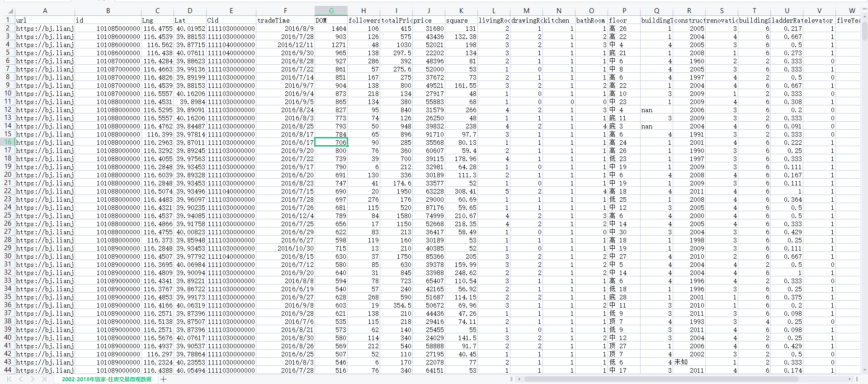Select the square cell showing 132.38
The width and height of the screenshot is (868, 384).
(461, 36)
